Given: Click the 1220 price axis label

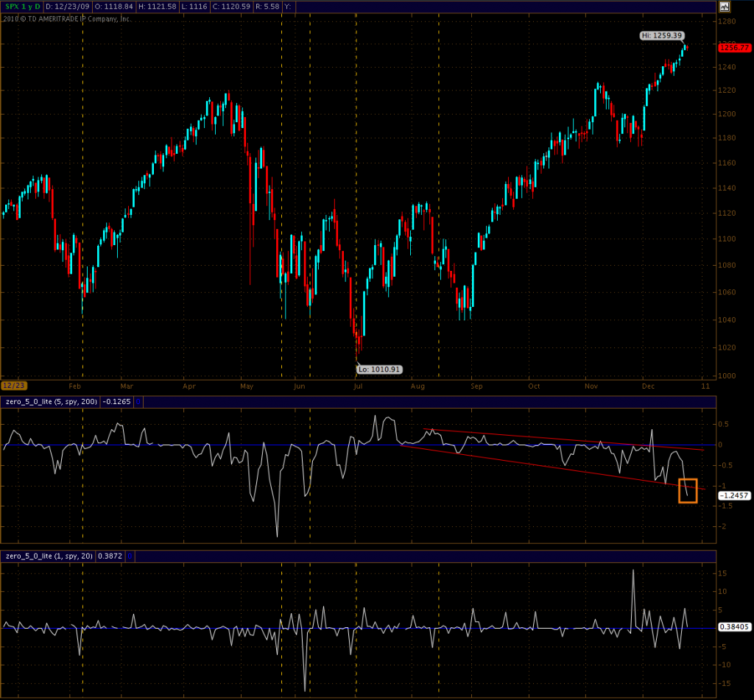Looking at the screenshot, I should pos(727,90).
